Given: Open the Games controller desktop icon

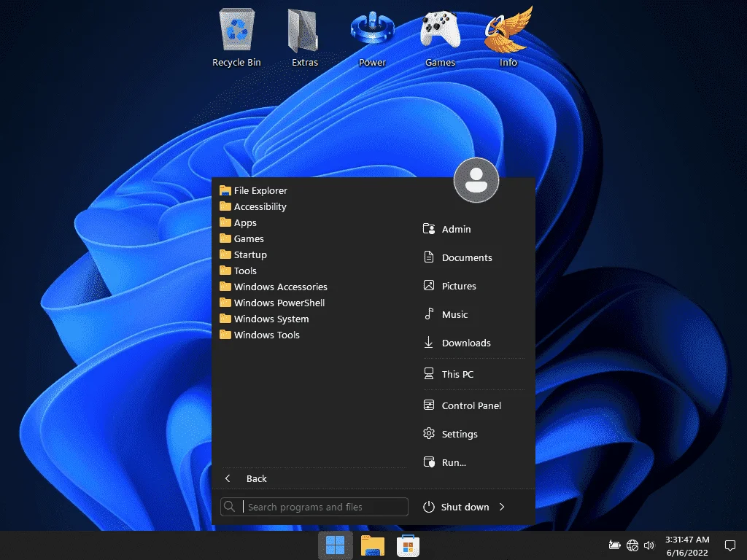Looking at the screenshot, I should pos(440,38).
